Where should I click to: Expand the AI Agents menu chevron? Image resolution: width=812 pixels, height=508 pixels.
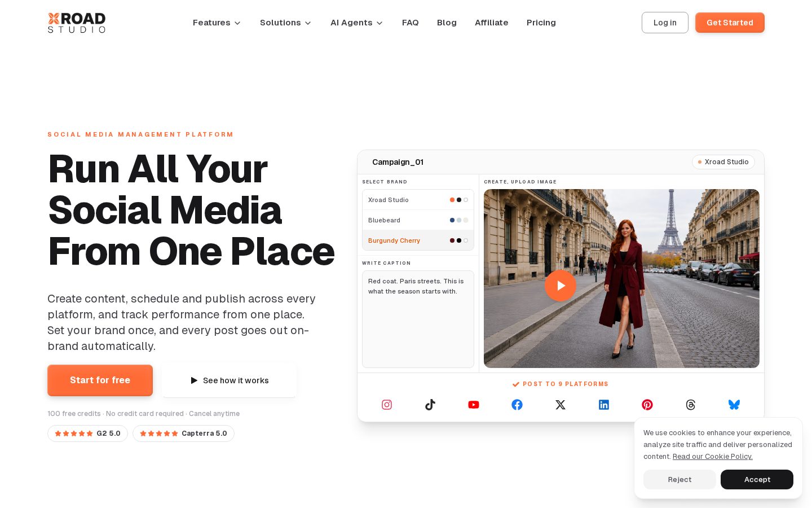click(x=379, y=23)
